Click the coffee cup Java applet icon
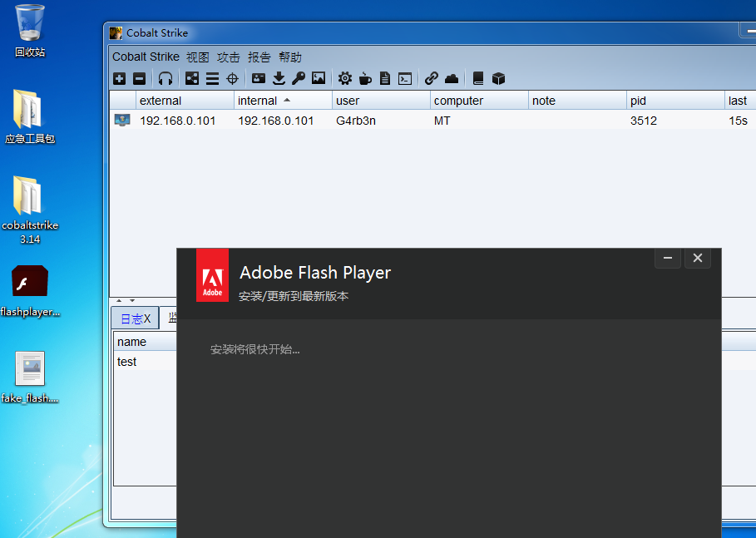756x538 pixels. [365, 78]
